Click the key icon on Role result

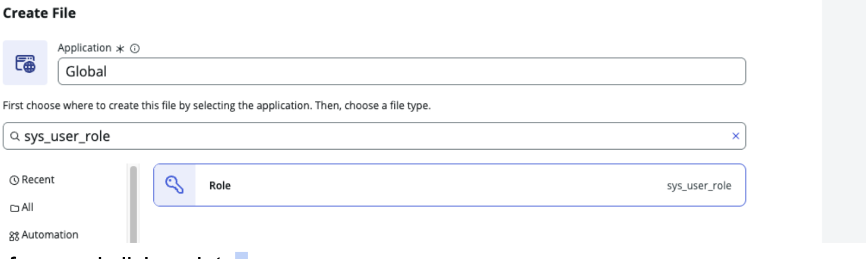174,185
